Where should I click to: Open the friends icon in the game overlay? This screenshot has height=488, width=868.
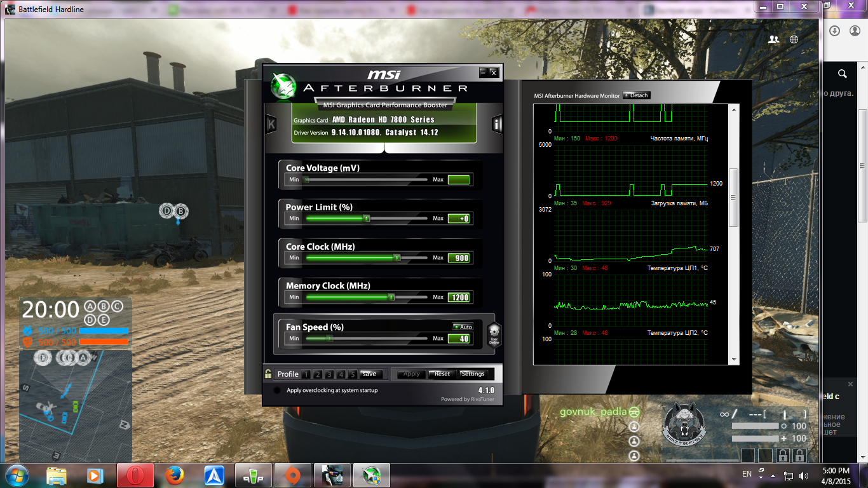(x=773, y=39)
